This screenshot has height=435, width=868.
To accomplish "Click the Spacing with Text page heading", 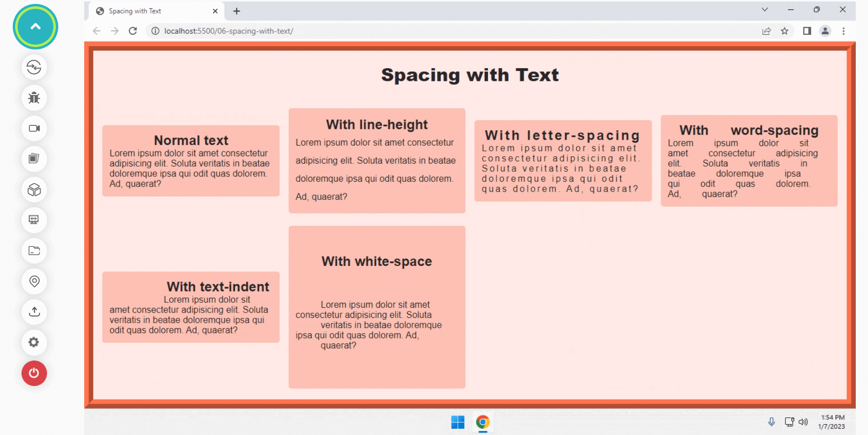I will (x=470, y=75).
